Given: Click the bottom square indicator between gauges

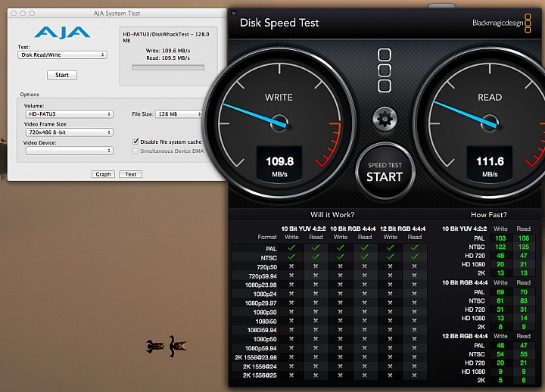Looking at the screenshot, I should coord(385,86).
